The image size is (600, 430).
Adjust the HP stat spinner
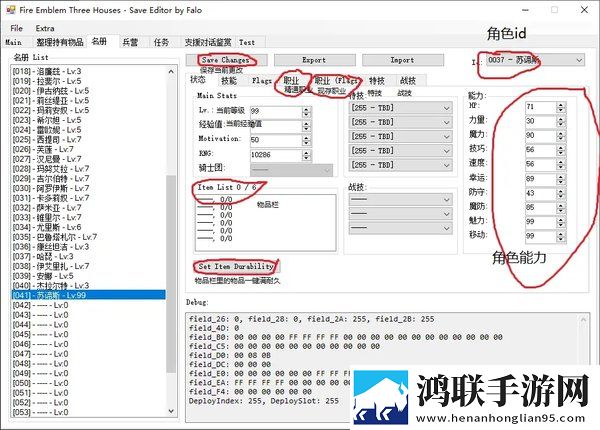coord(561,107)
